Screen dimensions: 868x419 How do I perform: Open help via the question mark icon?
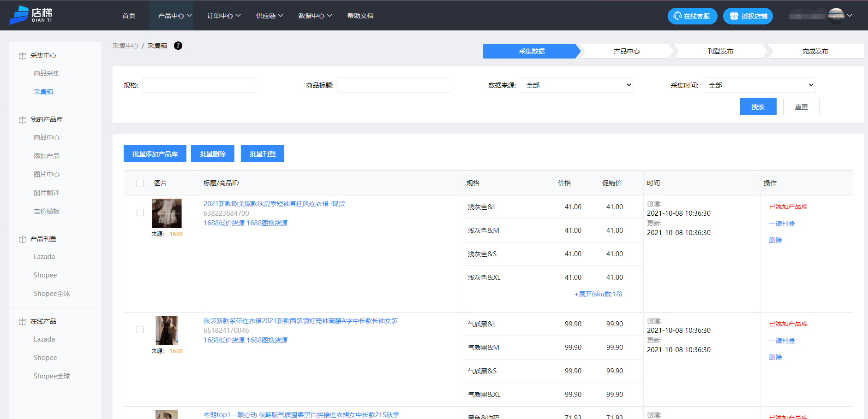(178, 46)
